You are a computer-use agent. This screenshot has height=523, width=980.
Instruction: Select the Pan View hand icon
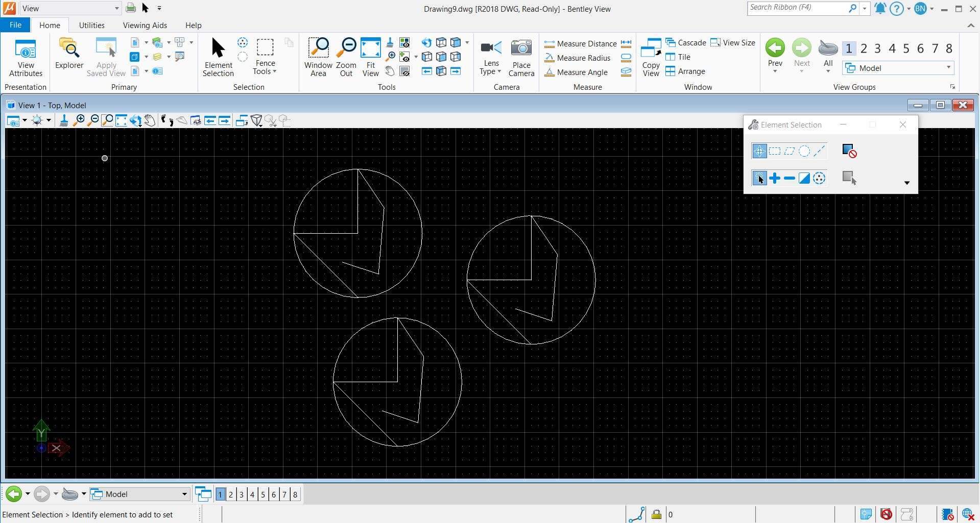click(x=150, y=121)
